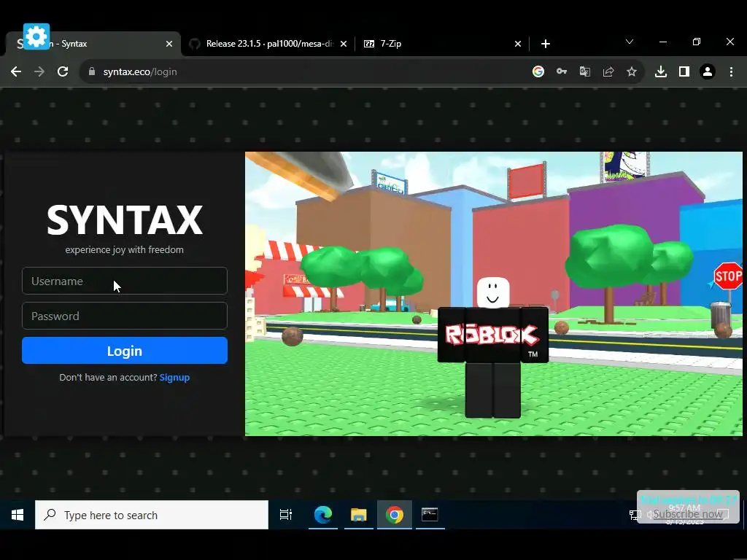The image size is (747, 560).
Task: Reload the syntax.eco page
Action: (x=63, y=71)
